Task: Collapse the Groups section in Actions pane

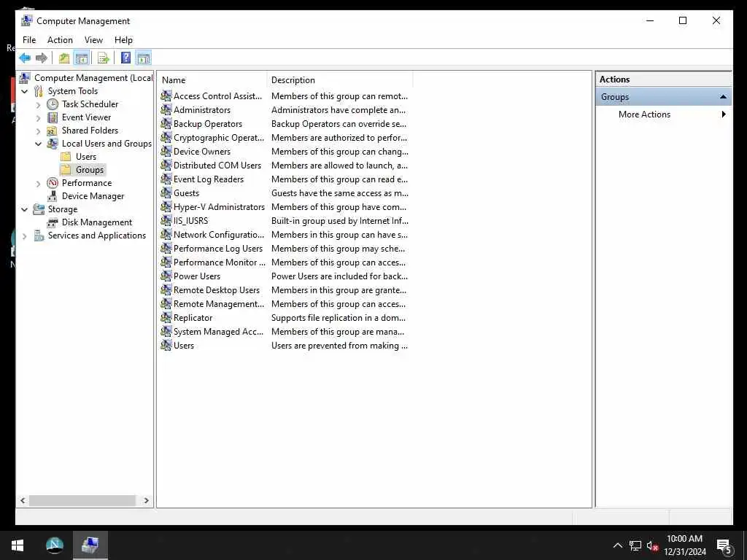Action: [723, 97]
